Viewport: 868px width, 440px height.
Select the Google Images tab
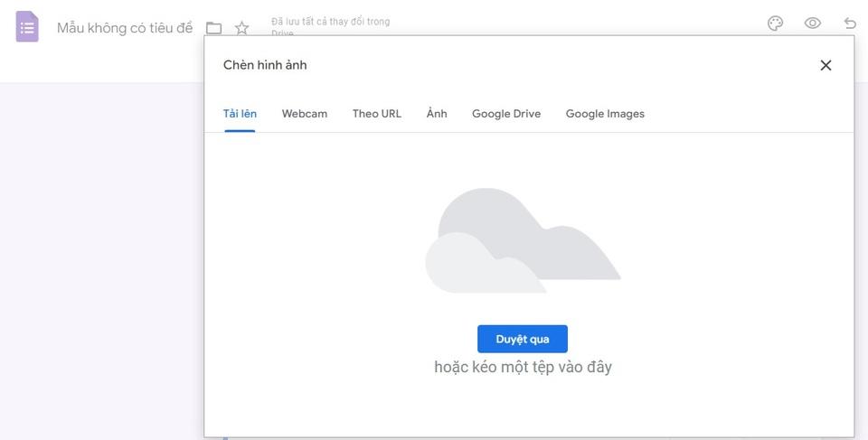click(x=605, y=114)
